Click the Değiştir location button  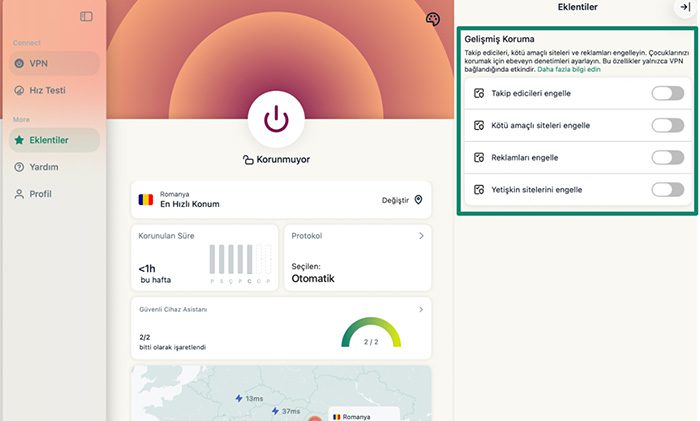(x=395, y=200)
